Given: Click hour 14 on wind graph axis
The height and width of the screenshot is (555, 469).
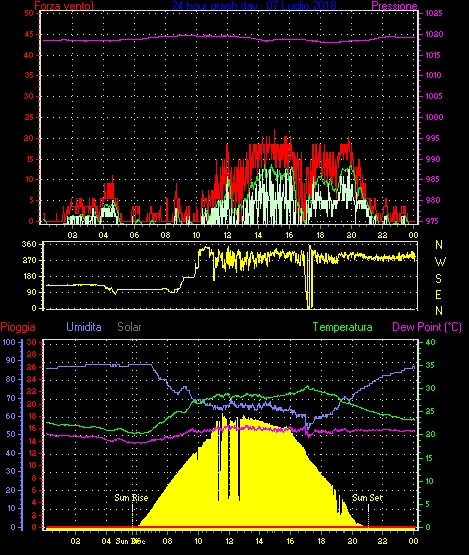Looking at the screenshot, I should tap(258, 235).
